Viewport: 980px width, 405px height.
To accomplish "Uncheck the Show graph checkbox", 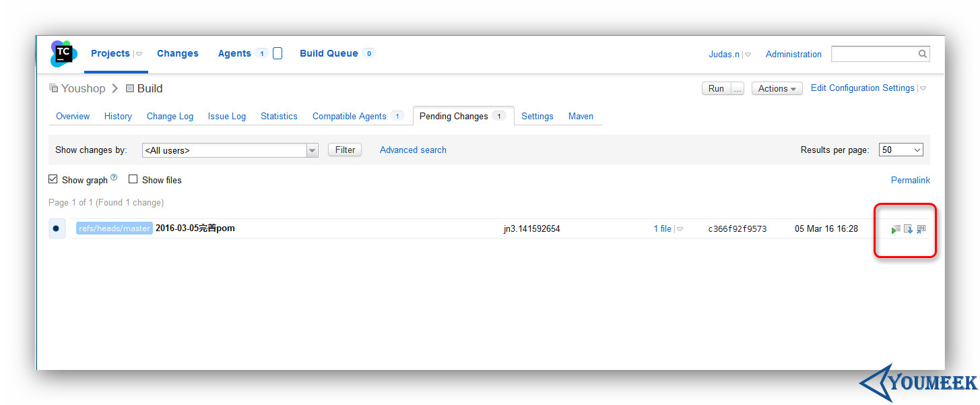I will pyautogui.click(x=53, y=179).
